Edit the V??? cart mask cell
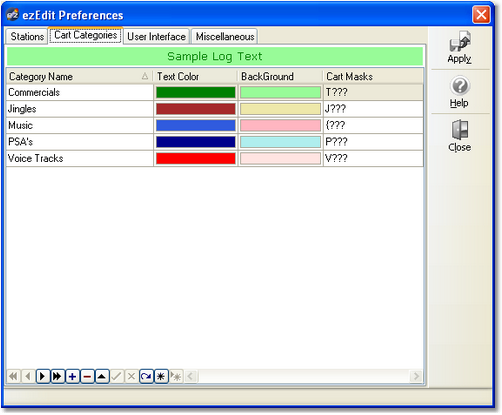The width and height of the screenshot is (502, 415). pyautogui.click(x=373, y=158)
